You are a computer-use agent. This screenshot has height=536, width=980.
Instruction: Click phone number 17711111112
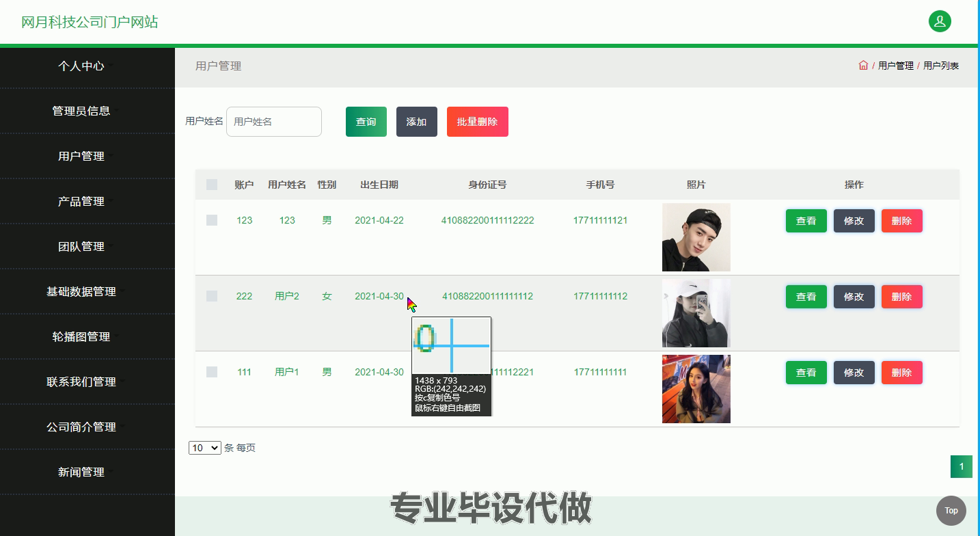pos(600,296)
